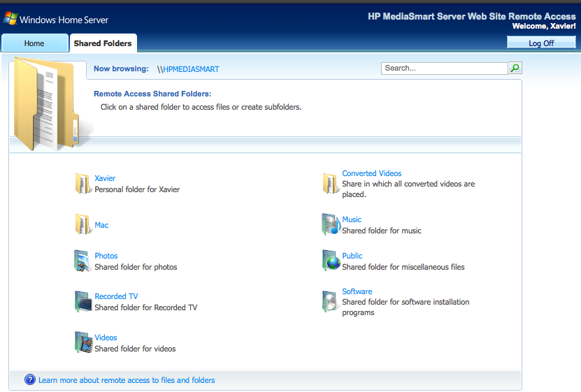Focus the Search input field
This screenshot has width=581, height=392.
click(444, 68)
